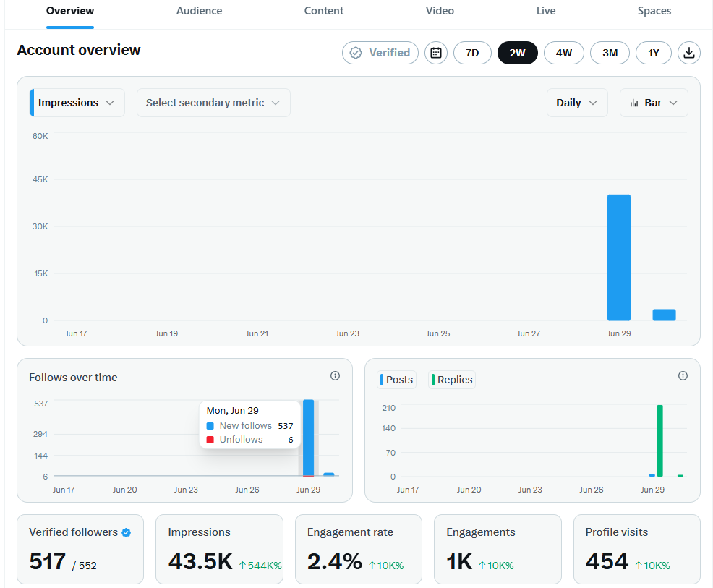713x588 pixels.
Task: Select the 7D time range
Action: pyautogui.click(x=472, y=53)
